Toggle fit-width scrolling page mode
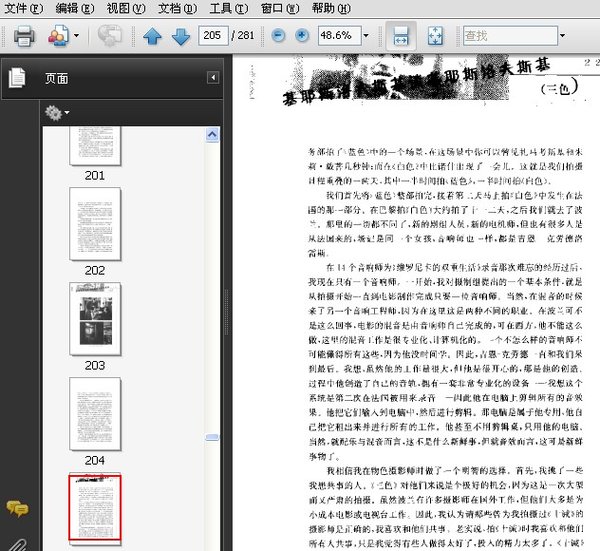 click(x=399, y=36)
